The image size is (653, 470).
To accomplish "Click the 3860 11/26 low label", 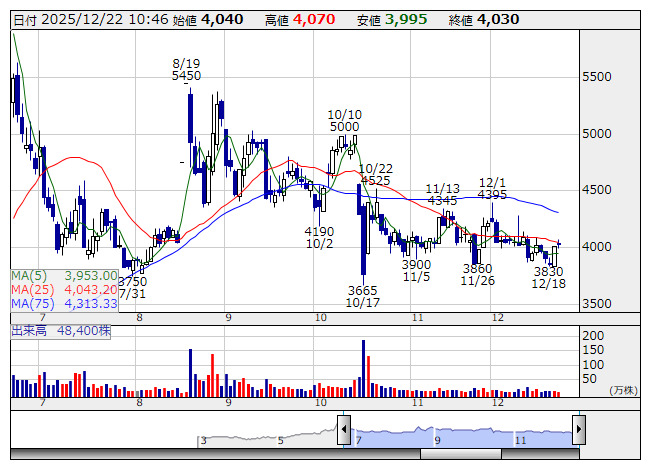I will [478, 275].
